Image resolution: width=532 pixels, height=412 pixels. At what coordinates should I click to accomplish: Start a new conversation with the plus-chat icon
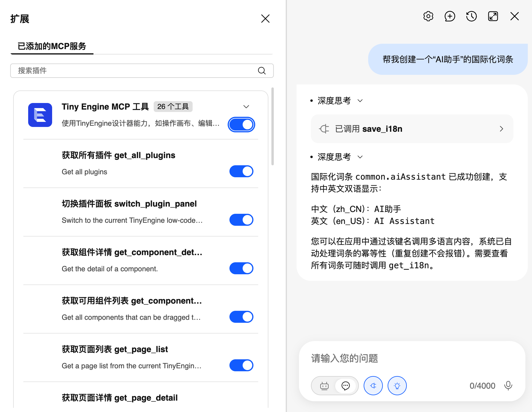(450, 16)
